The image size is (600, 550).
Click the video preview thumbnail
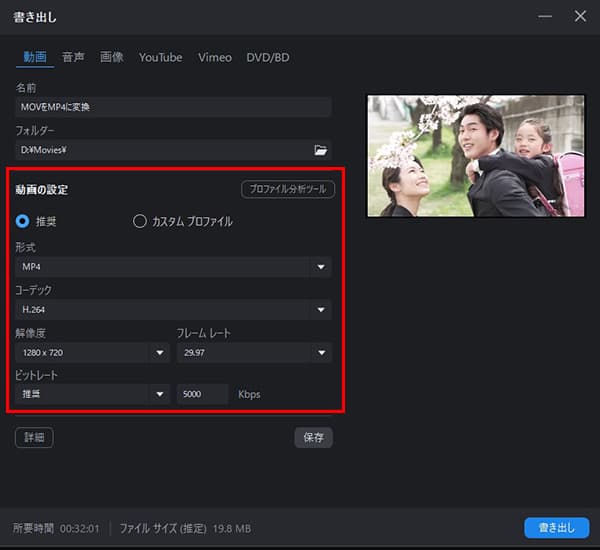pyautogui.click(x=476, y=156)
